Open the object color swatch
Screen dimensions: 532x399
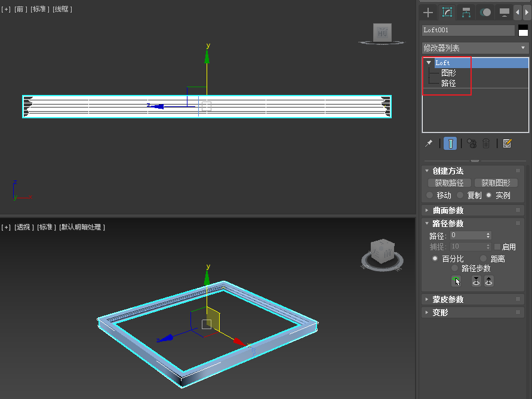[523, 30]
